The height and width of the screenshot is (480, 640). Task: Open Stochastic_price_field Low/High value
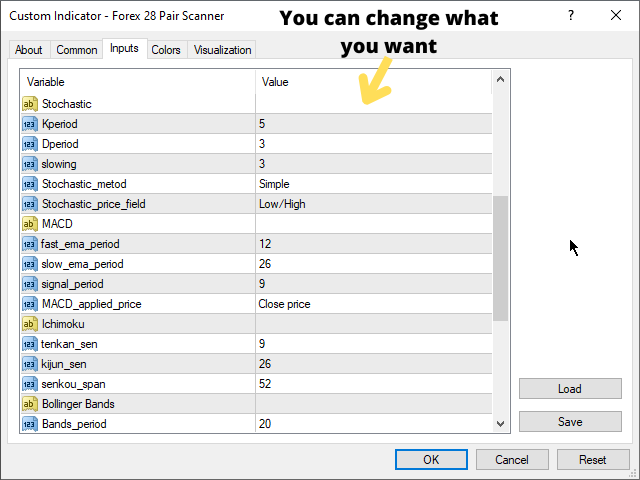pyautogui.click(x=373, y=204)
